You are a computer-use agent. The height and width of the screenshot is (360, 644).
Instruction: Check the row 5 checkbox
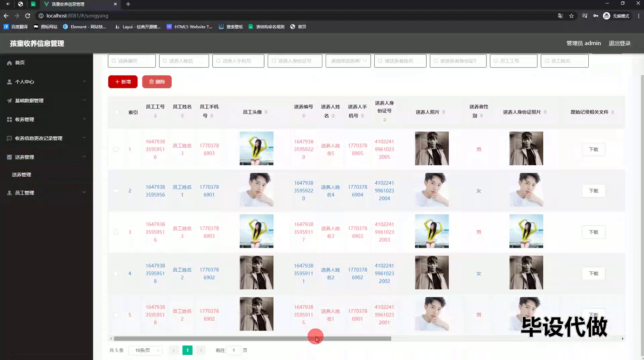(x=116, y=315)
